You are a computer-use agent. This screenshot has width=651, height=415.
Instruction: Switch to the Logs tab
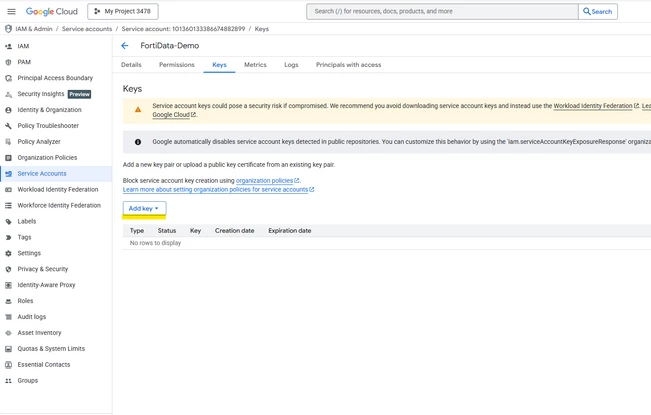point(291,65)
